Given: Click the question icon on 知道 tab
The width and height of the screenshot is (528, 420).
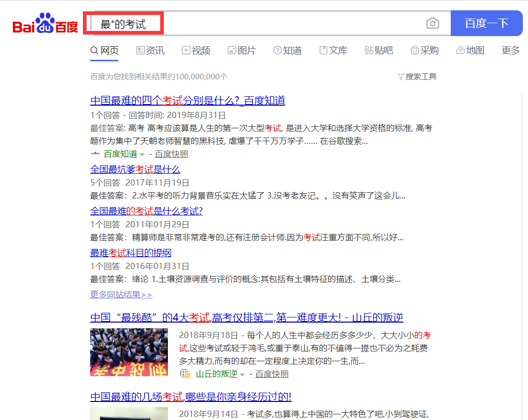Looking at the screenshot, I should click(x=277, y=51).
